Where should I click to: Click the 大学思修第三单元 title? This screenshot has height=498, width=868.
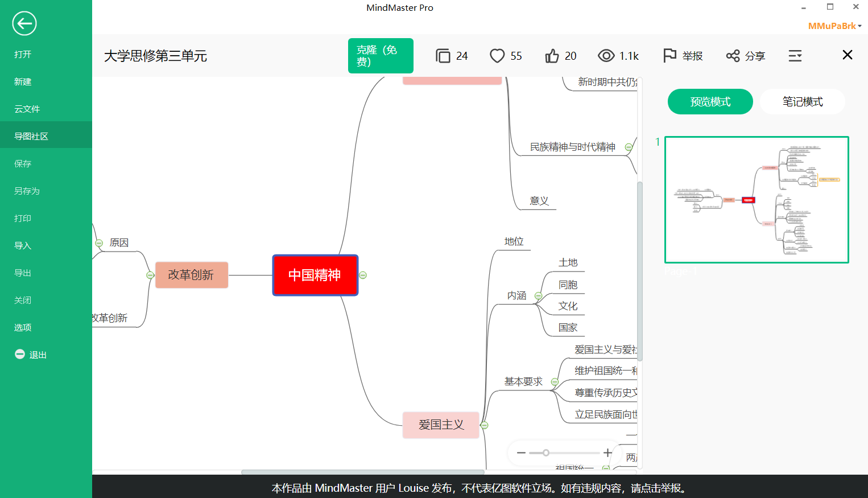155,56
